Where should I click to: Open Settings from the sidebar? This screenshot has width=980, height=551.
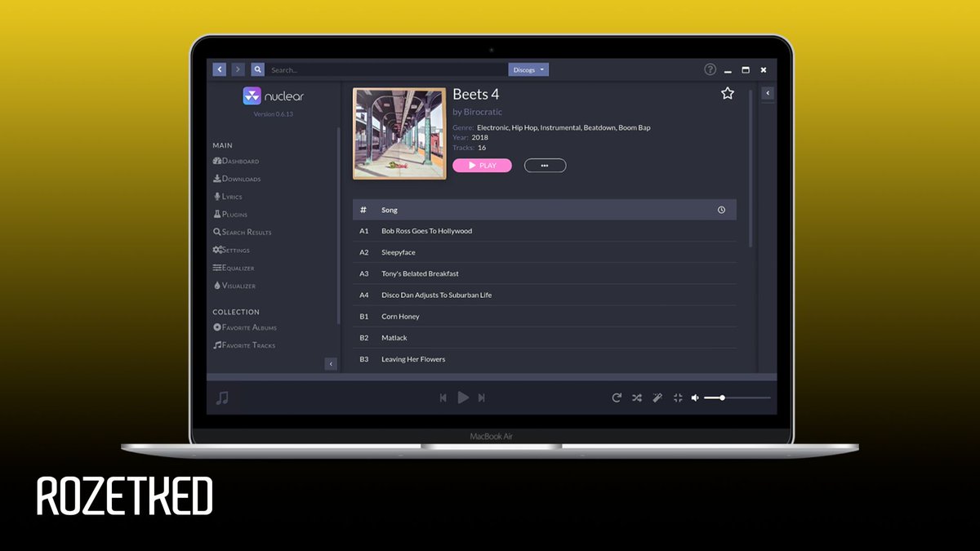[x=234, y=250]
